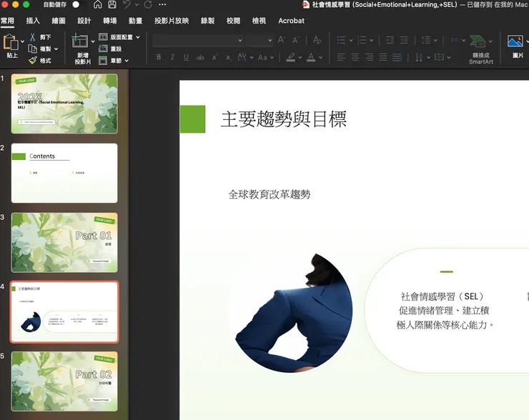Viewport: 529px width, 420px height.
Task: Click the Save disk icon
Action: tap(112, 4)
